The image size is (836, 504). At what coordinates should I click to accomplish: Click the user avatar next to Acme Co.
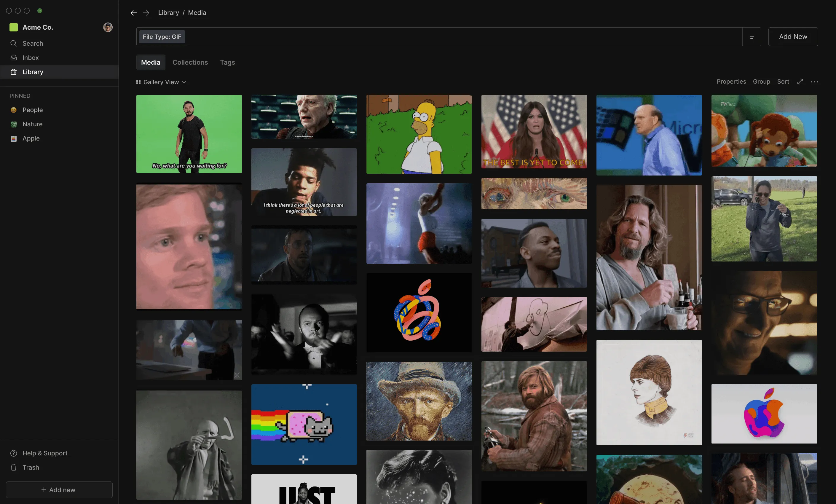pos(108,27)
